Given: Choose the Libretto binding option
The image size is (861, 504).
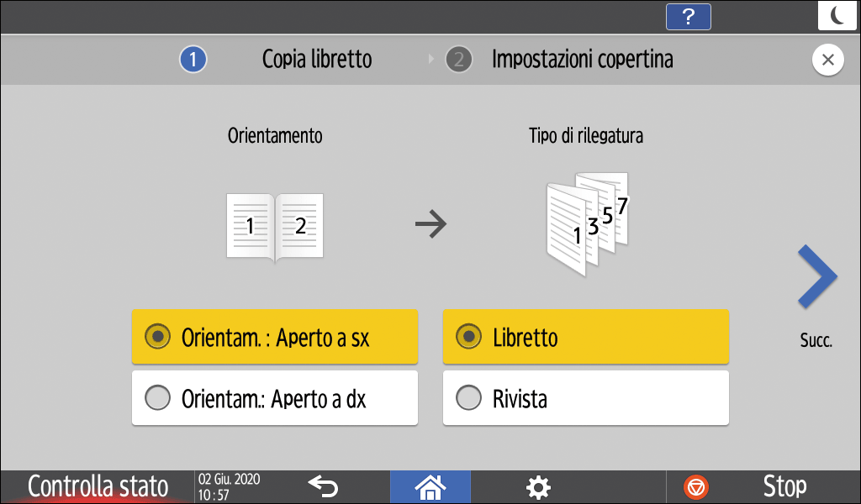Looking at the screenshot, I should [585, 337].
